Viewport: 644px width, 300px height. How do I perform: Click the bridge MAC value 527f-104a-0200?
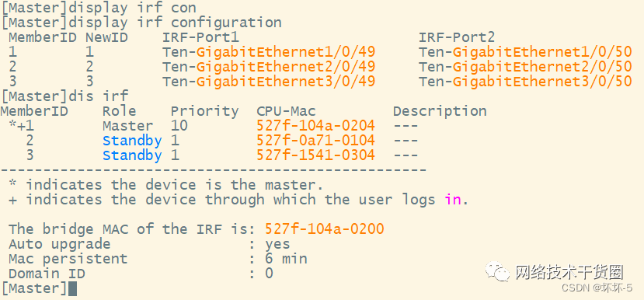pyautogui.click(x=325, y=229)
